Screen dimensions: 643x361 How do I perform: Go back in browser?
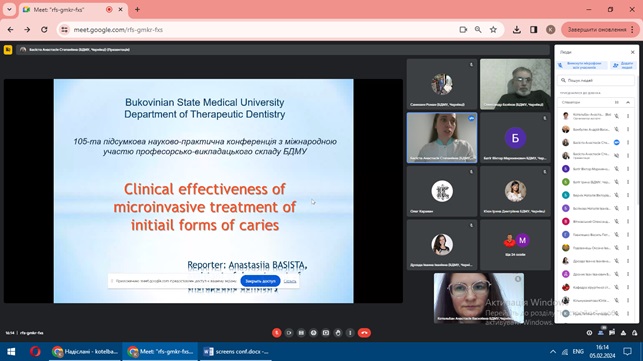click(x=11, y=30)
